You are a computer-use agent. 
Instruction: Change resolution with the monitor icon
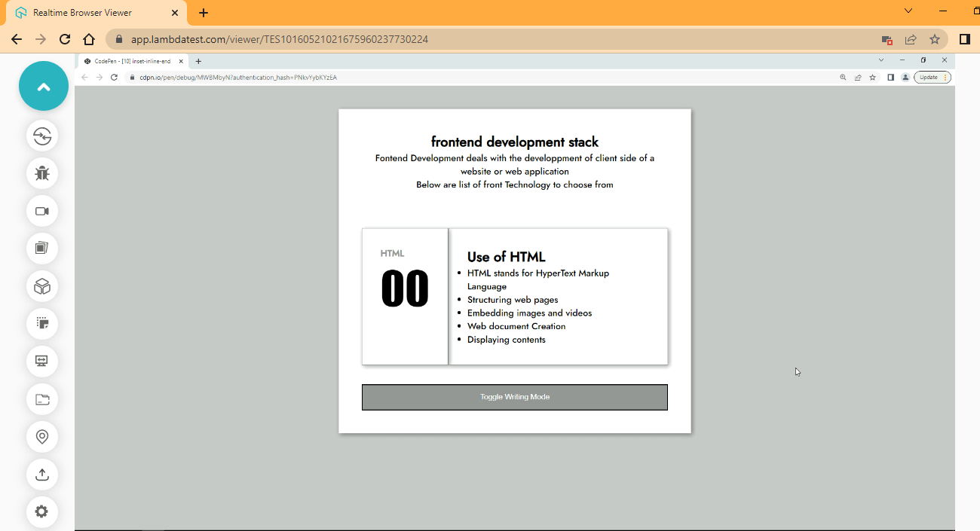point(42,361)
